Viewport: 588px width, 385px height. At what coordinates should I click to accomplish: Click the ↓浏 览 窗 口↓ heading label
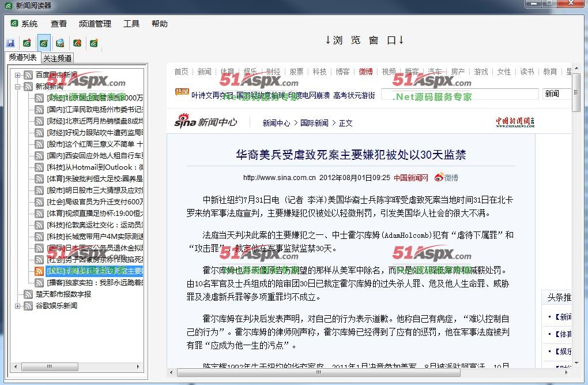(364, 40)
